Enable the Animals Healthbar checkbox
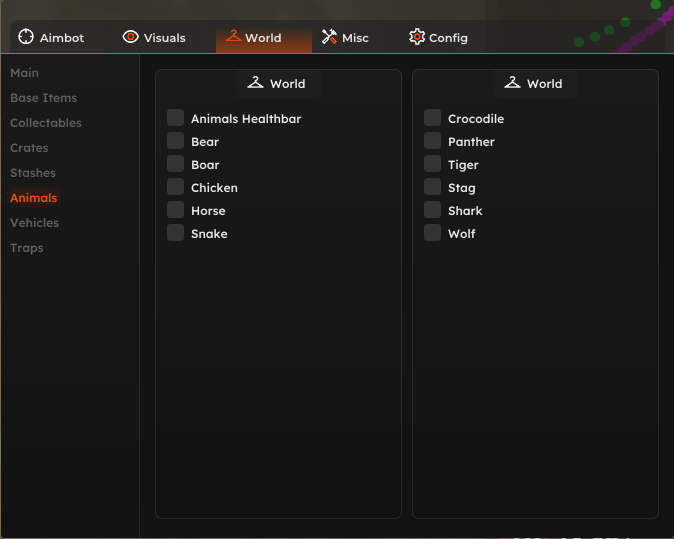Image resolution: width=674 pixels, height=539 pixels. coord(175,118)
